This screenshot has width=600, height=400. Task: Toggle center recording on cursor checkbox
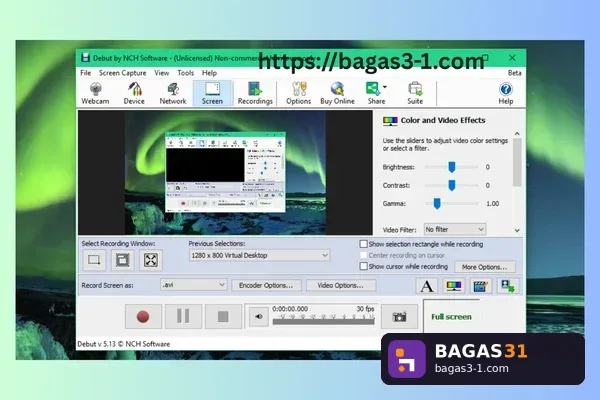click(x=364, y=255)
